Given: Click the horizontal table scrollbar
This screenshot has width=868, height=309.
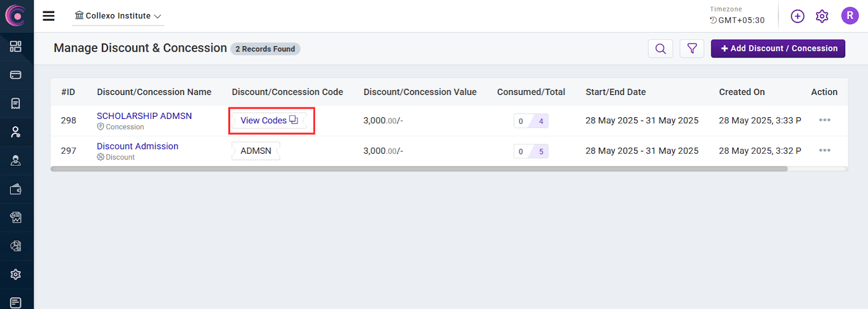Looking at the screenshot, I should 419,169.
